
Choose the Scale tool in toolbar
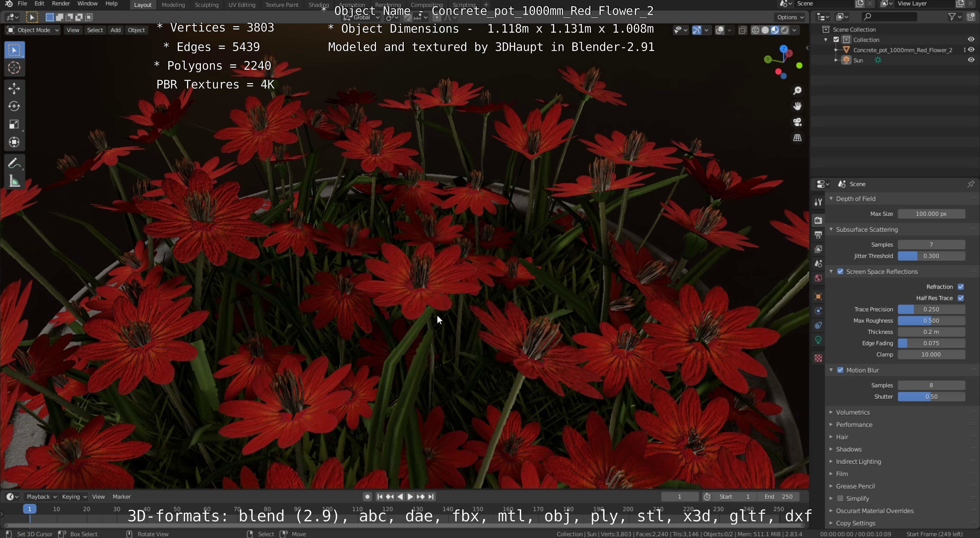click(14, 124)
